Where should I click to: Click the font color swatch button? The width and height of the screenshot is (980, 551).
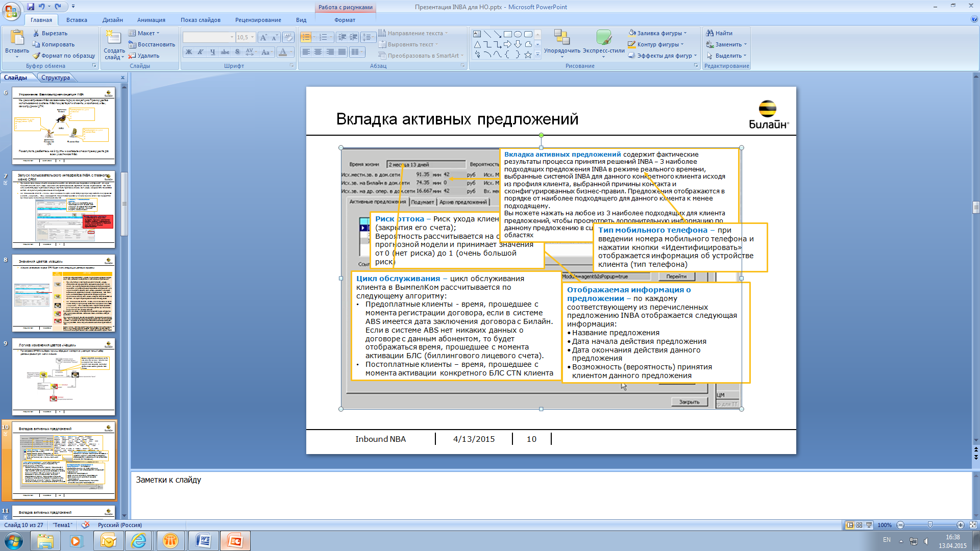pos(283,52)
